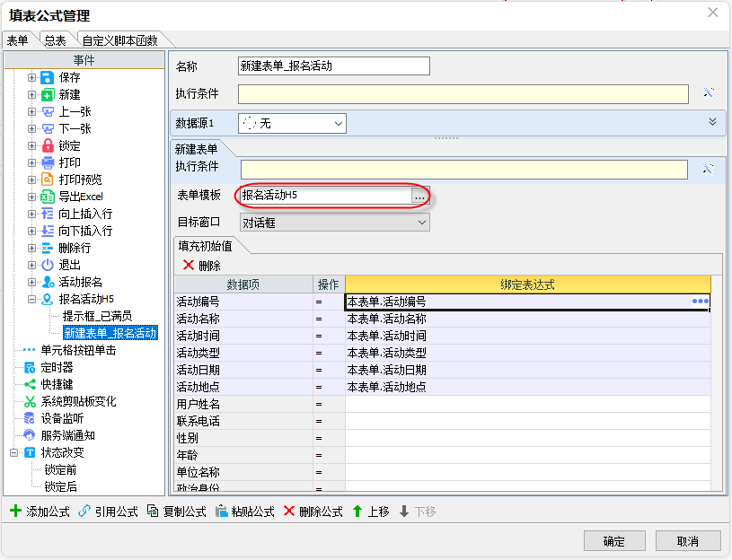Click 删除公式 button
732x560 pixels.
[x=313, y=512]
